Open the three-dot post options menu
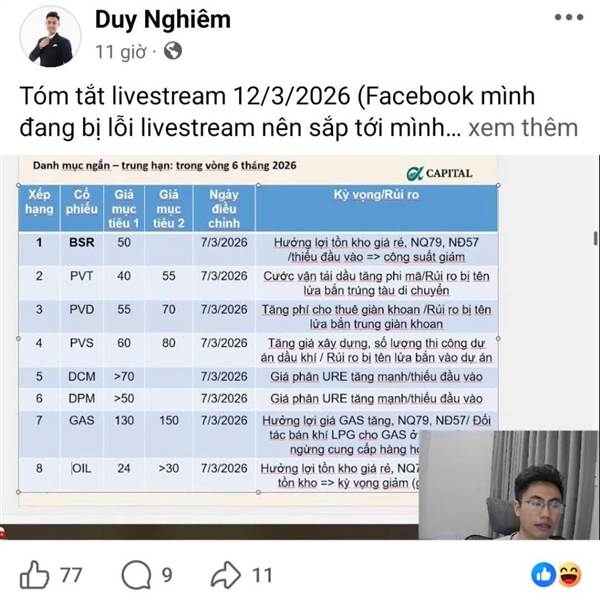 pyautogui.click(x=569, y=17)
